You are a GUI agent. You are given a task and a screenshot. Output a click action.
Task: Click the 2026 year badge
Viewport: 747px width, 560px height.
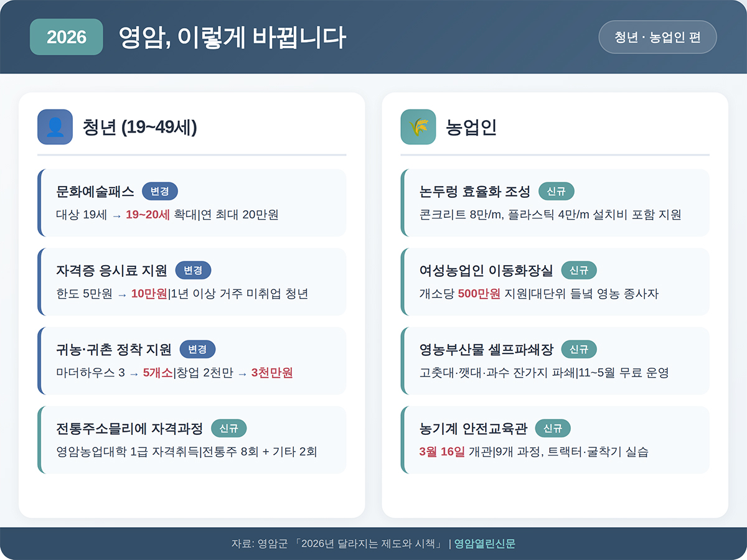point(67,37)
